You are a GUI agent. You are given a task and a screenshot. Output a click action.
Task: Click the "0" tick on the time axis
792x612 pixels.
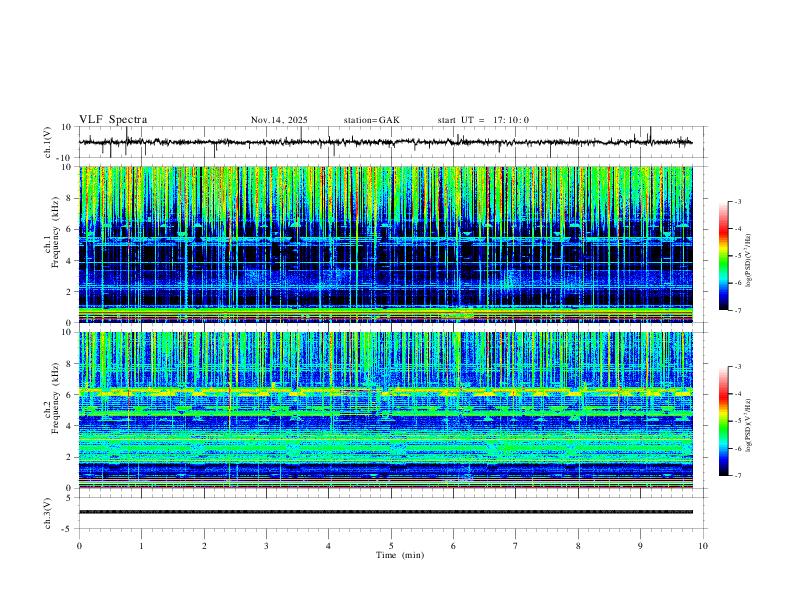(79, 546)
